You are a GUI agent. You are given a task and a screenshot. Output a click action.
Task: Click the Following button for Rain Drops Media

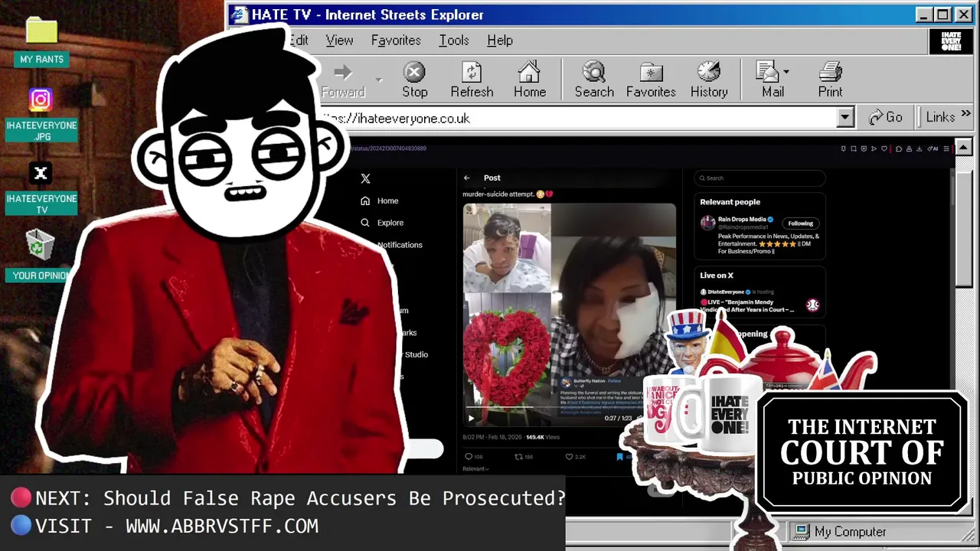pyautogui.click(x=800, y=223)
